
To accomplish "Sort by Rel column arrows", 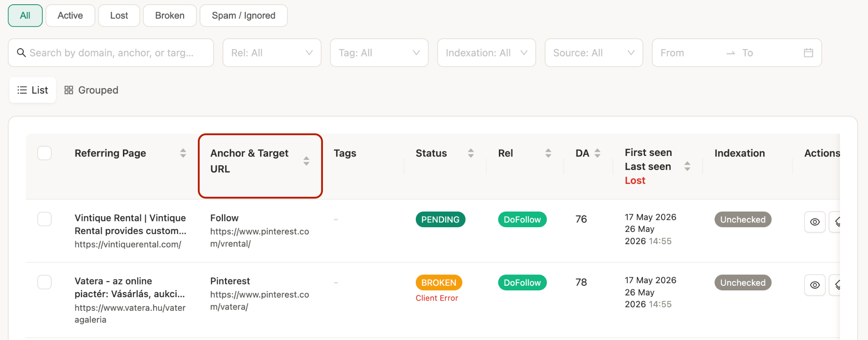I will coord(548,153).
